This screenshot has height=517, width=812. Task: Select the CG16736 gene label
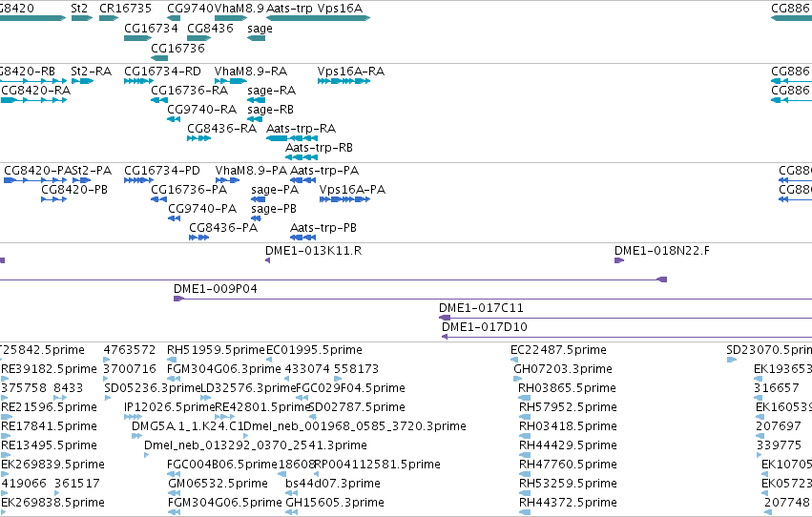point(177,48)
